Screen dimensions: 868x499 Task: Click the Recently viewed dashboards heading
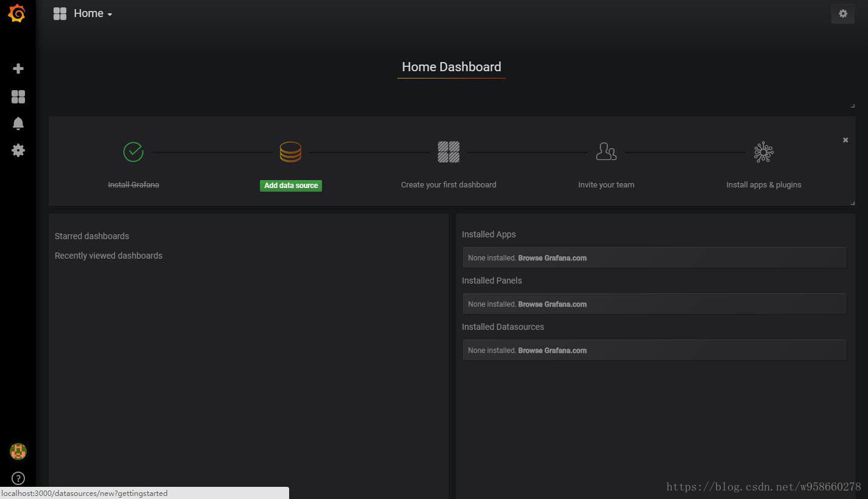click(x=108, y=256)
